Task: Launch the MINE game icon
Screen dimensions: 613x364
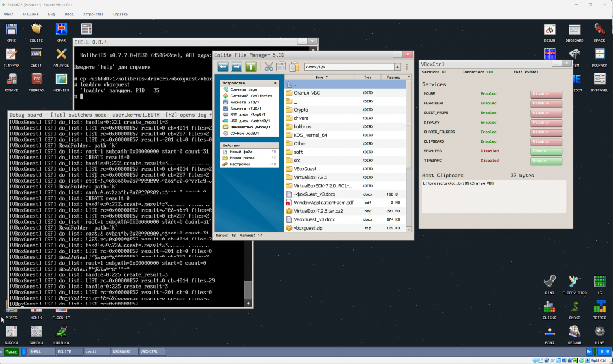Action: (600, 335)
